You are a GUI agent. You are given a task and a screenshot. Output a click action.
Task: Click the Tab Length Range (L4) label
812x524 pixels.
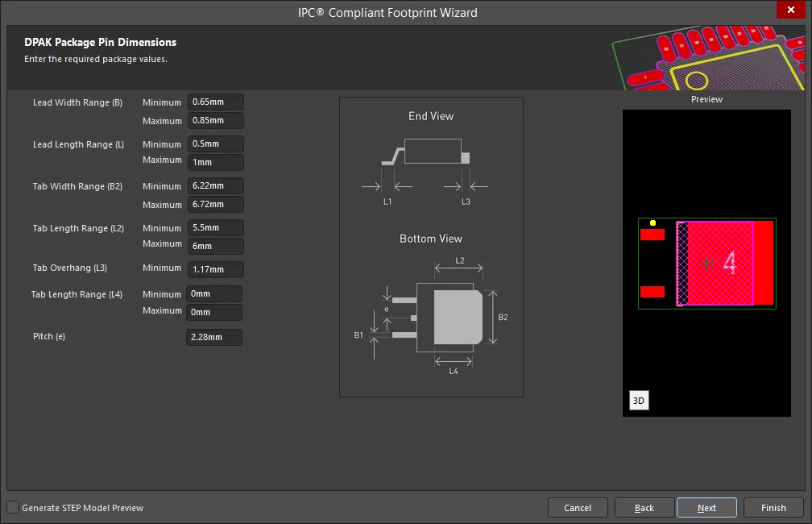point(77,294)
